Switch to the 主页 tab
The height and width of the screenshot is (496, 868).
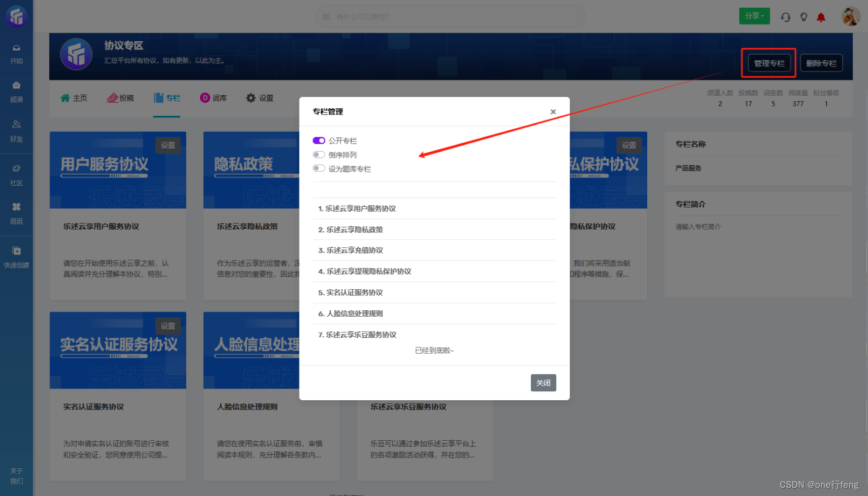pyautogui.click(x=73, y=98)
